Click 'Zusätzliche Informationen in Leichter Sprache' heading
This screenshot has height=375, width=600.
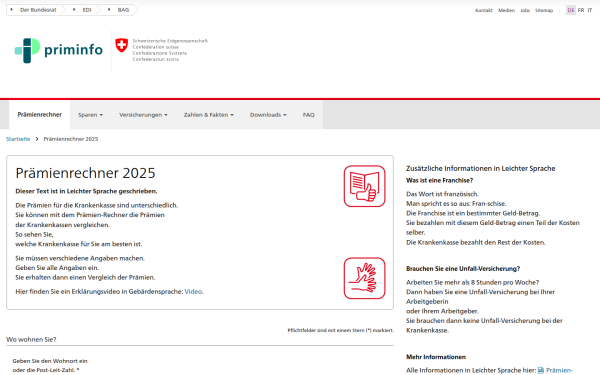[481, 168]
